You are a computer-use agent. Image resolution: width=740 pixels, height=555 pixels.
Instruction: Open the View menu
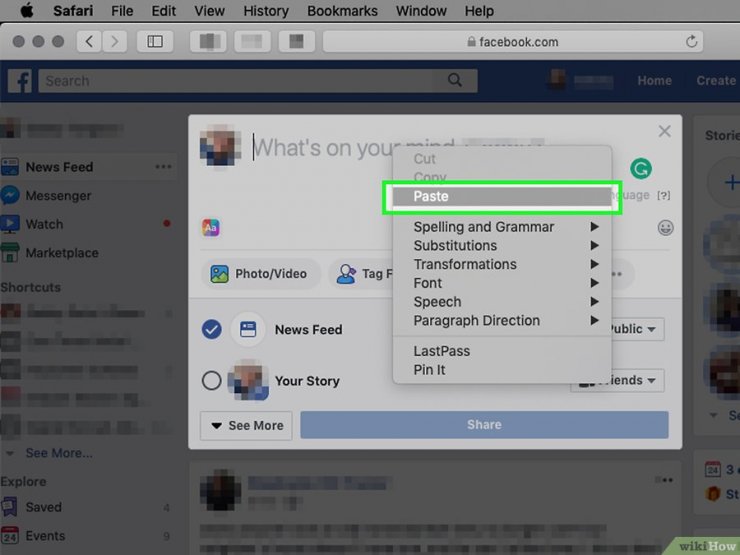point(209,10)
